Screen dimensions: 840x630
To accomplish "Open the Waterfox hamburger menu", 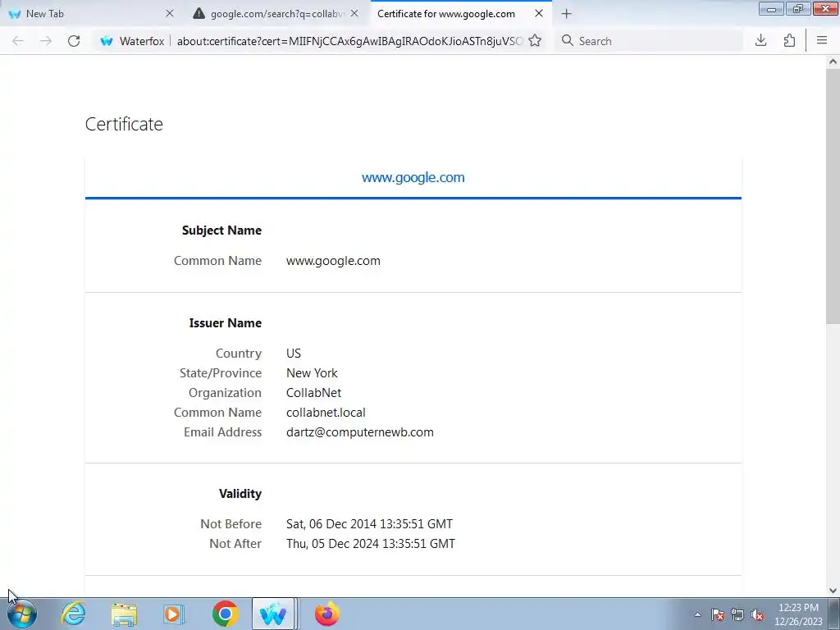I will coord(822,41).
